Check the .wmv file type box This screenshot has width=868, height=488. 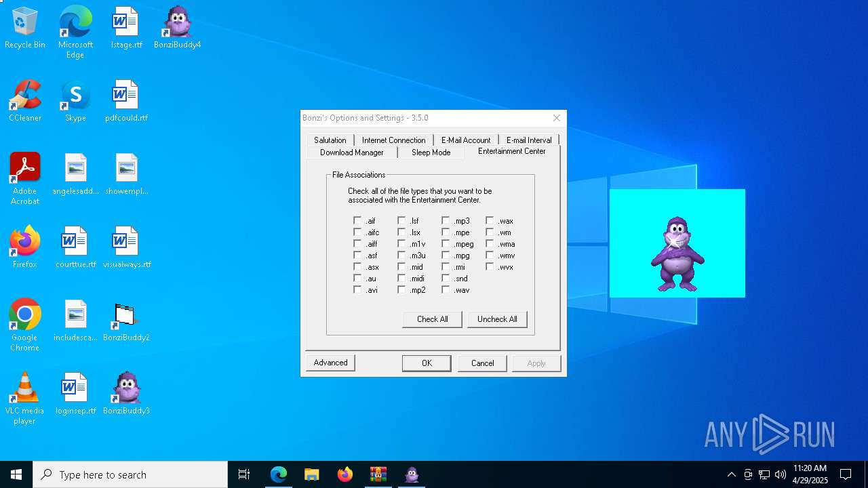click(490, 256)
